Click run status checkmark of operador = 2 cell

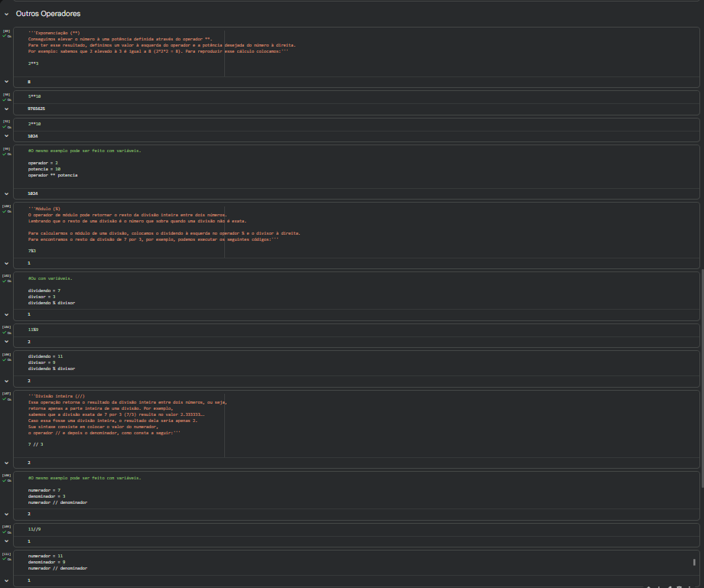pos(5,154)
